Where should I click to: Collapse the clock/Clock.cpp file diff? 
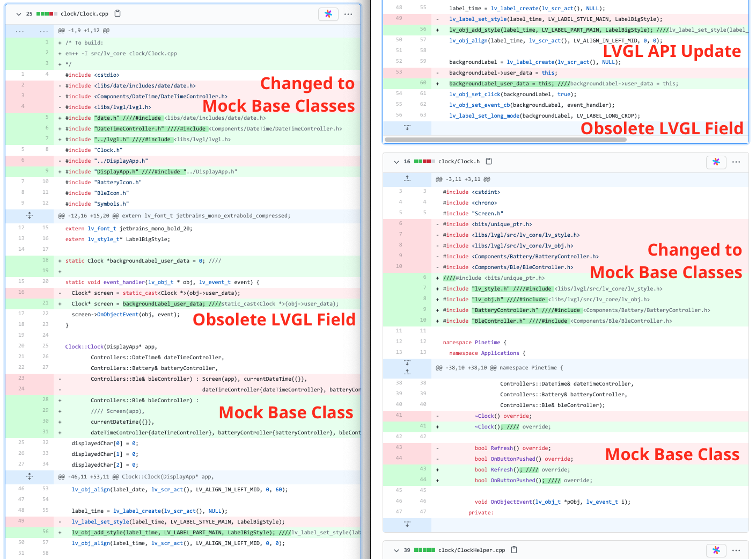[x=19, y=14]
